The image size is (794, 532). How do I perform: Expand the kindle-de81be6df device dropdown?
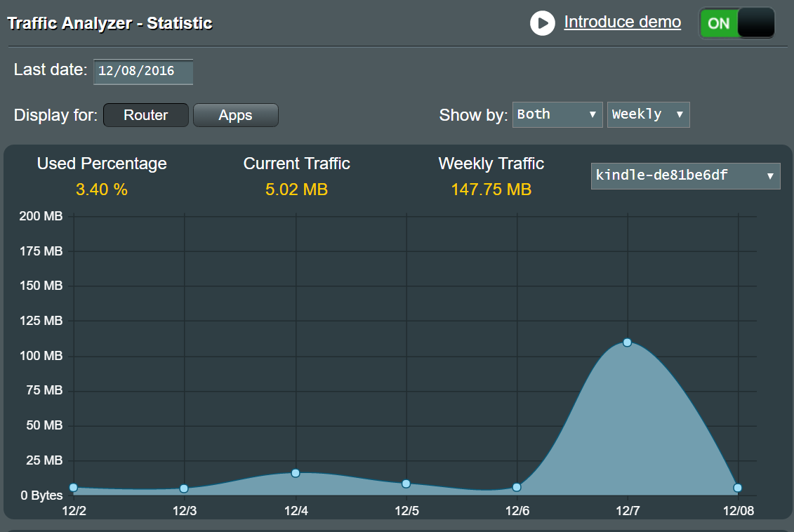[685, 175]
